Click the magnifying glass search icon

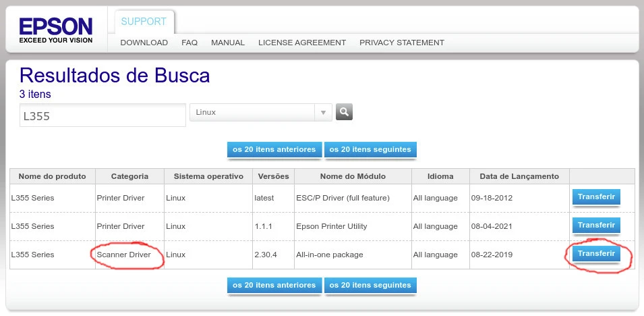(344, 111)
